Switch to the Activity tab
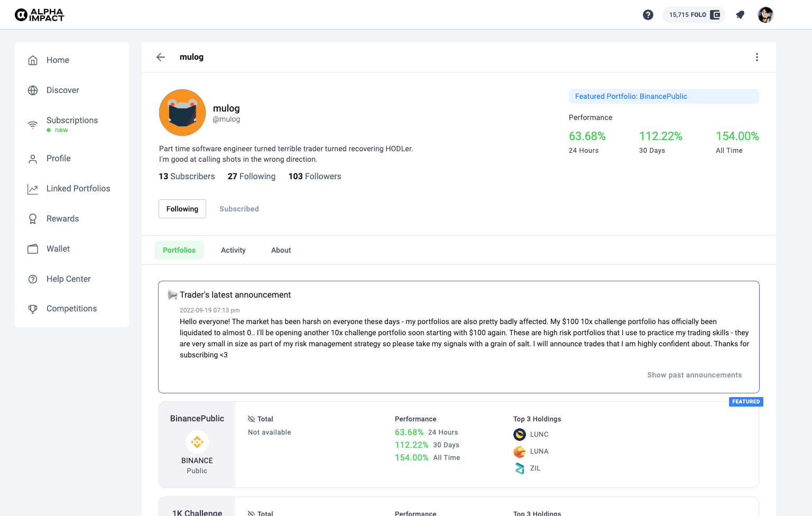This screenshot has height=516, width=812. tap(233, 250)
